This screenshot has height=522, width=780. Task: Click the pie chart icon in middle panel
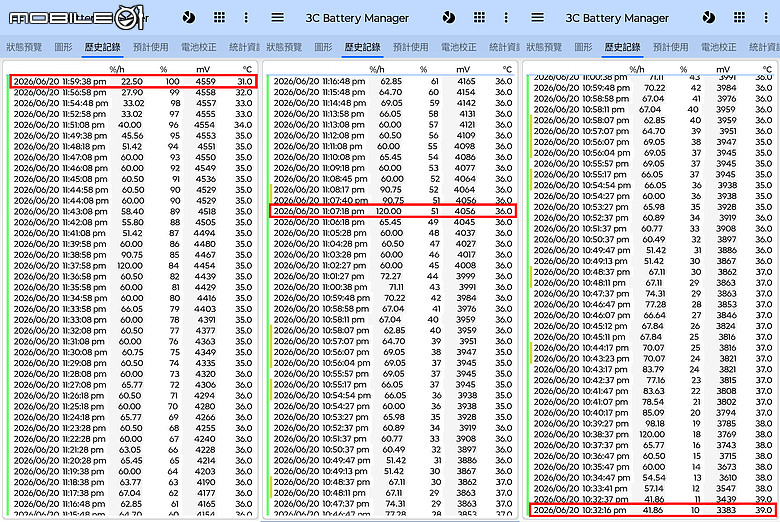[449, 18]
